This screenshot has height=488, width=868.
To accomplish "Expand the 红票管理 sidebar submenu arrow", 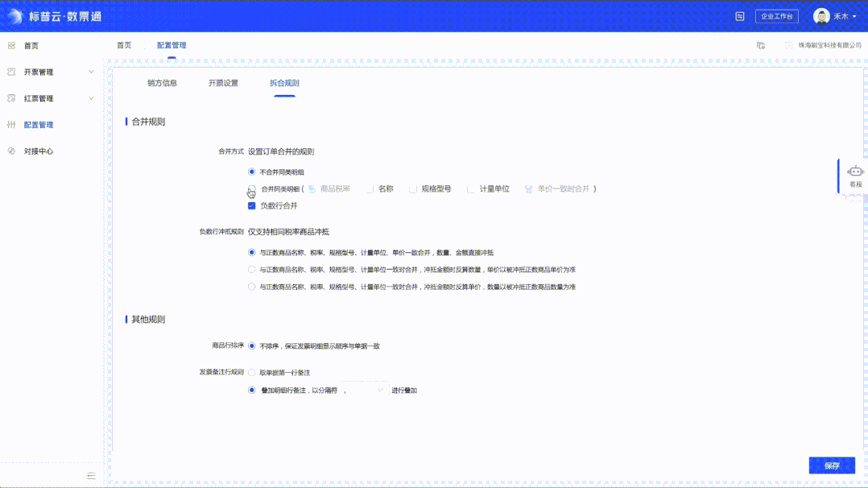I will [x=91, y=98].
